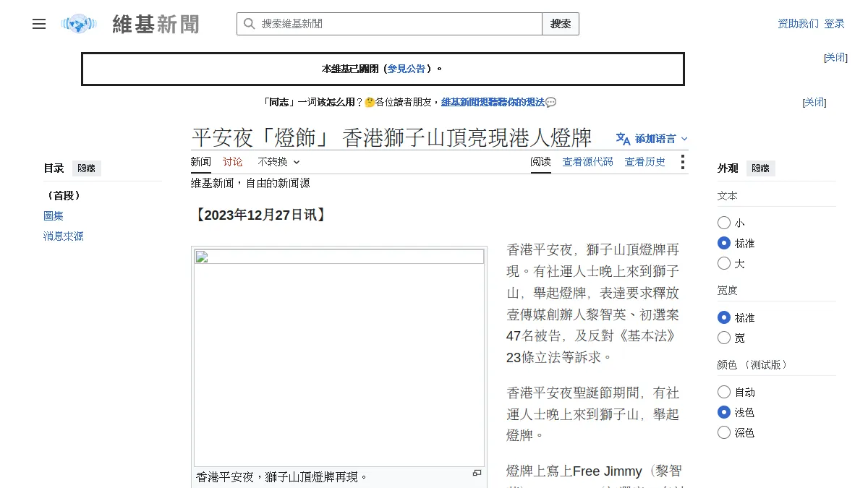Image resolution: width=868 pixels, height=488 pixels.
Task: Click the 維基新聞想聽聽你的想法 link
Action: click(493, 103)
